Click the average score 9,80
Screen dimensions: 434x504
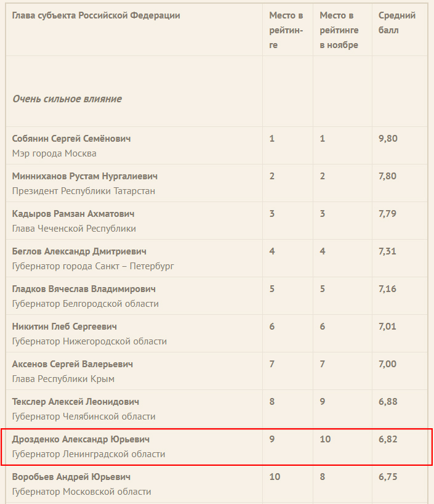click(x=388, y=139)
